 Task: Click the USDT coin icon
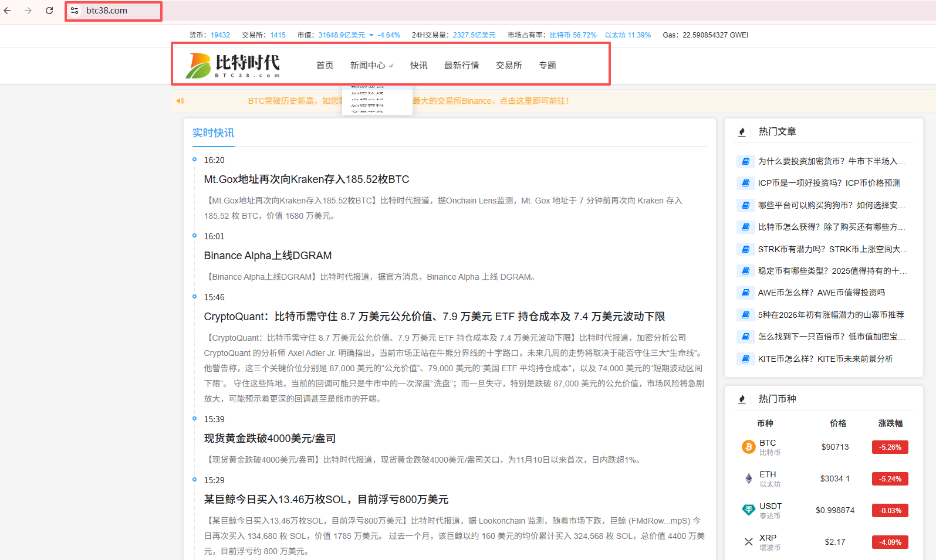tap(748, 510)
